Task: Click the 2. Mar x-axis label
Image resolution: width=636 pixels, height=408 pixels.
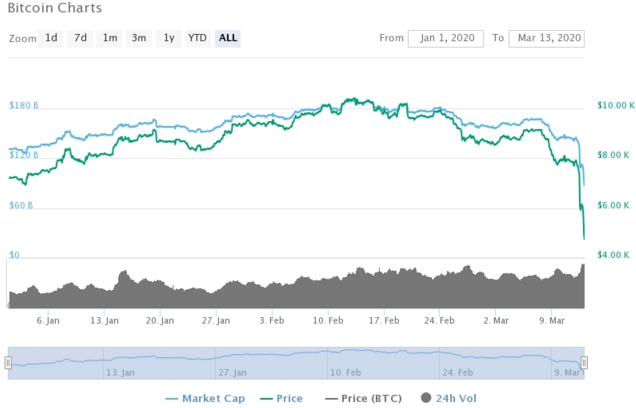Action: point(496,320)
